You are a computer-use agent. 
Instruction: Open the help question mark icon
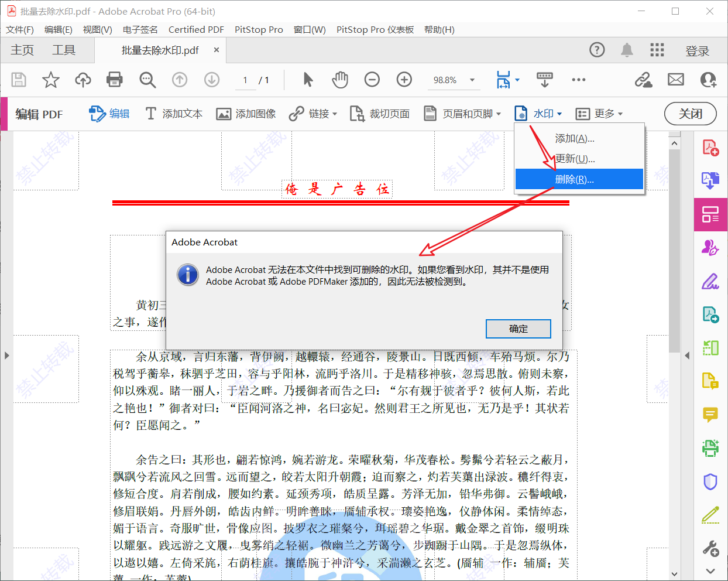(597, 50)
